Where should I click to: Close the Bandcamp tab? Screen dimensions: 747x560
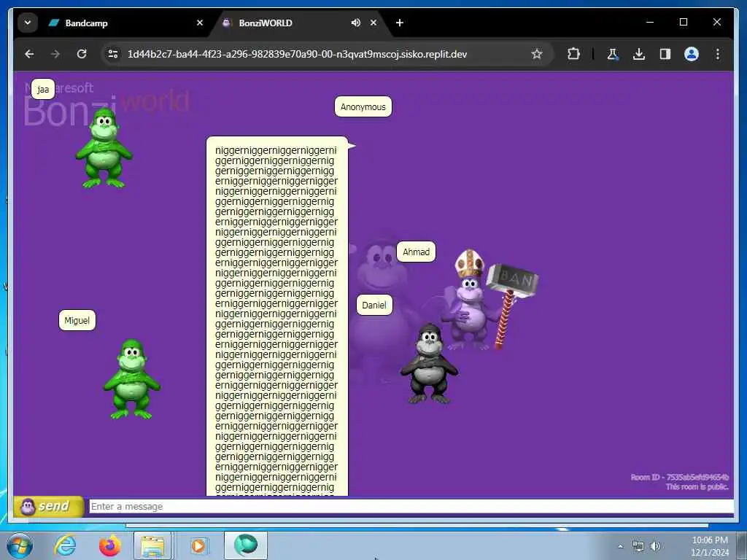200,23
